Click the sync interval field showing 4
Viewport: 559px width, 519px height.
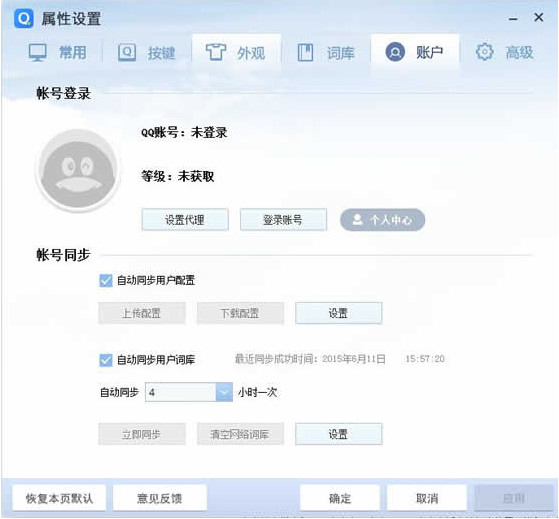180,392
